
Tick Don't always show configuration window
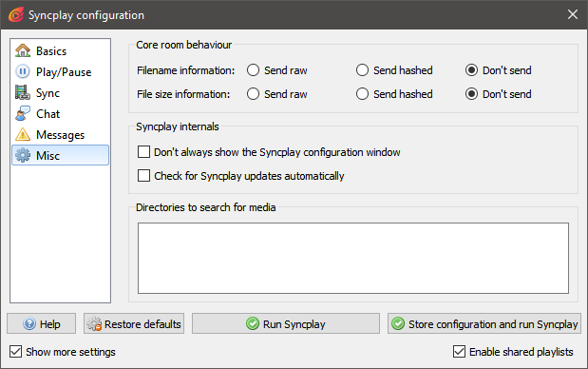coord(143,151)
